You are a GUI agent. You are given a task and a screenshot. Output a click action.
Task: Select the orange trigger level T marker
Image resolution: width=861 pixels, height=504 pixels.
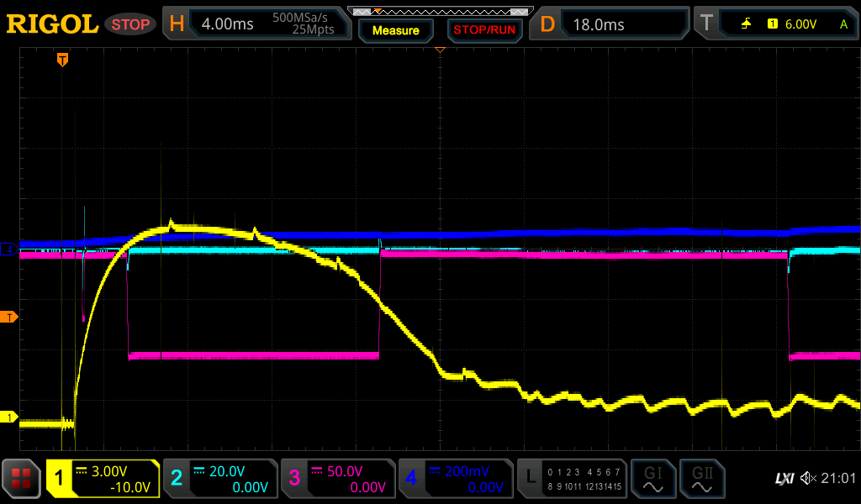(10, 317)
